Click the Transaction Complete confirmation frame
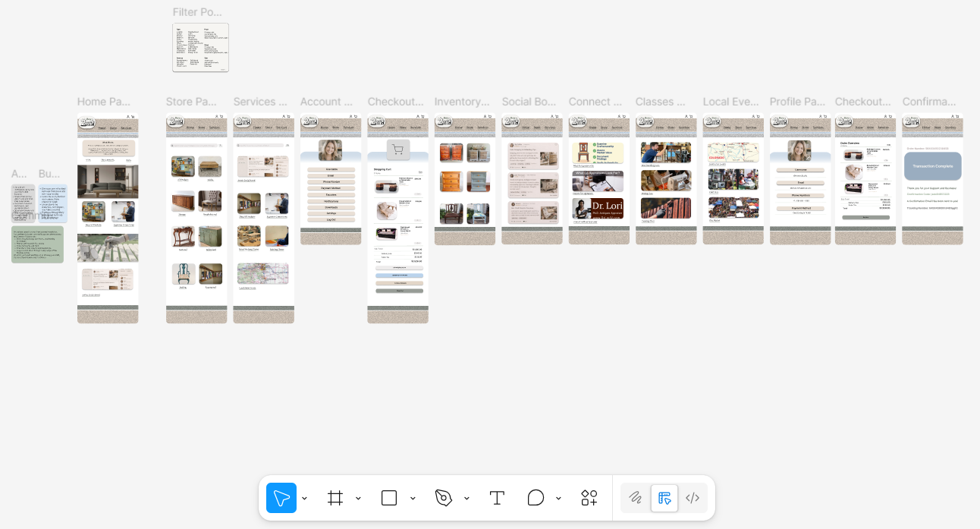Screen dimensions: 980x529 (x=932, y=179)
